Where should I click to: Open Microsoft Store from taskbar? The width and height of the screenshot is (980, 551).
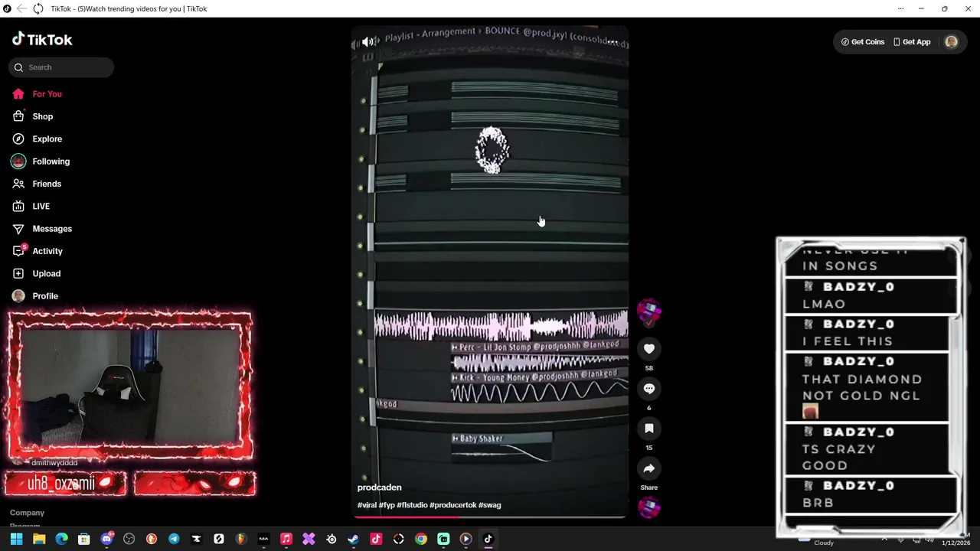pos(84,539)
